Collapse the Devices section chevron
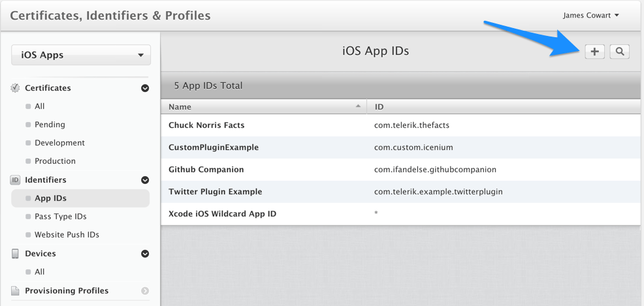The width and height of the screenshot is (644, 306). click(x=145, y=254)
